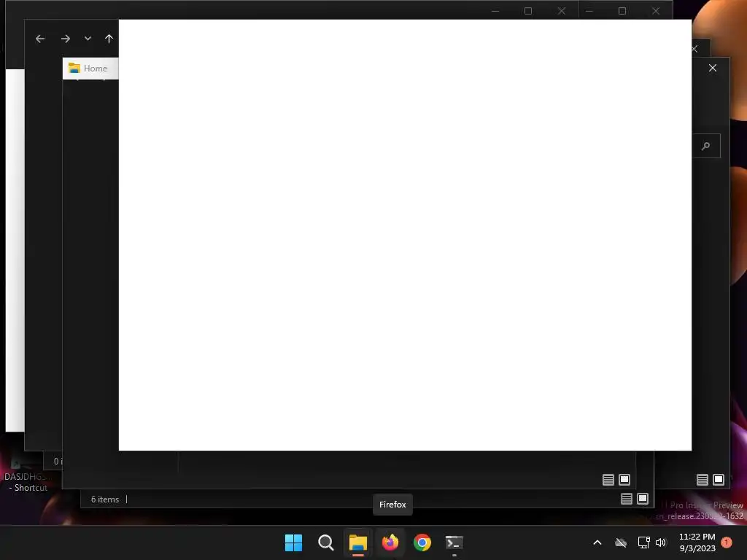
Task: Select details view in rightmost Explorer window
Action: tap(703, 480)
